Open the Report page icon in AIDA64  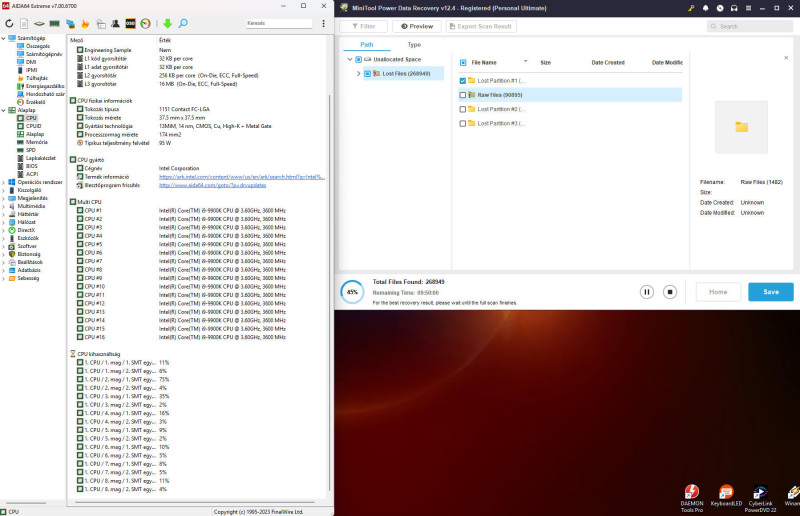[24, 23]
